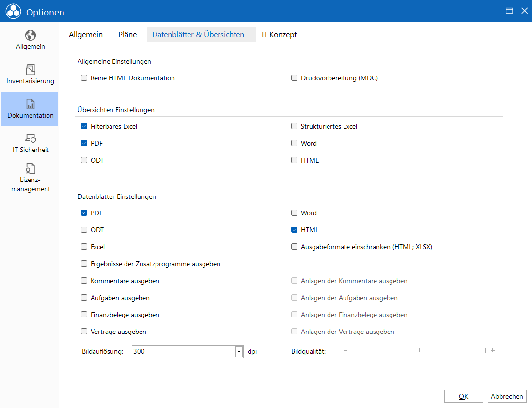
Task: Enable Reine HTML Dokumentation checkbox
Action: coord(84,78)
